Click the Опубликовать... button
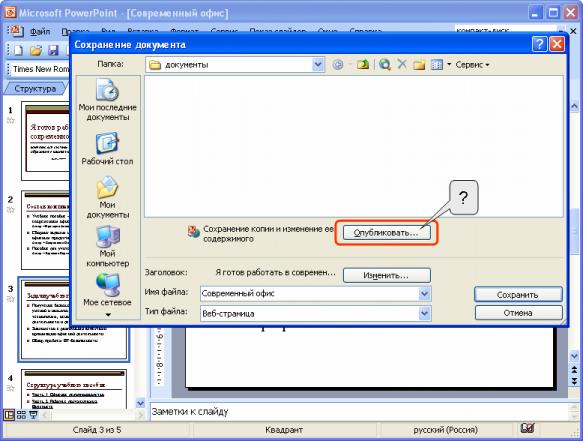 click(x=386, y=233)
